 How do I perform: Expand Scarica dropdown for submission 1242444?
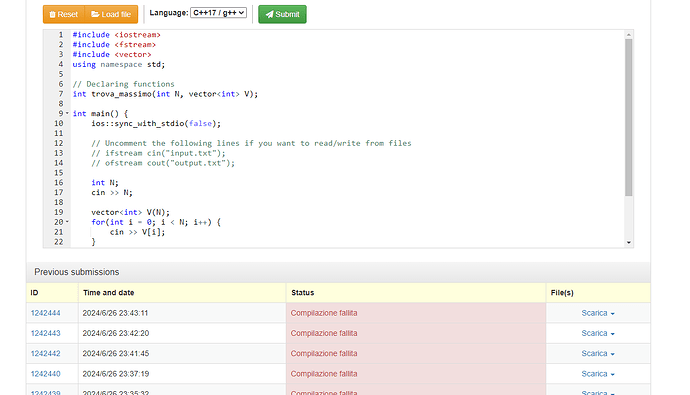(x=598, y=313)
